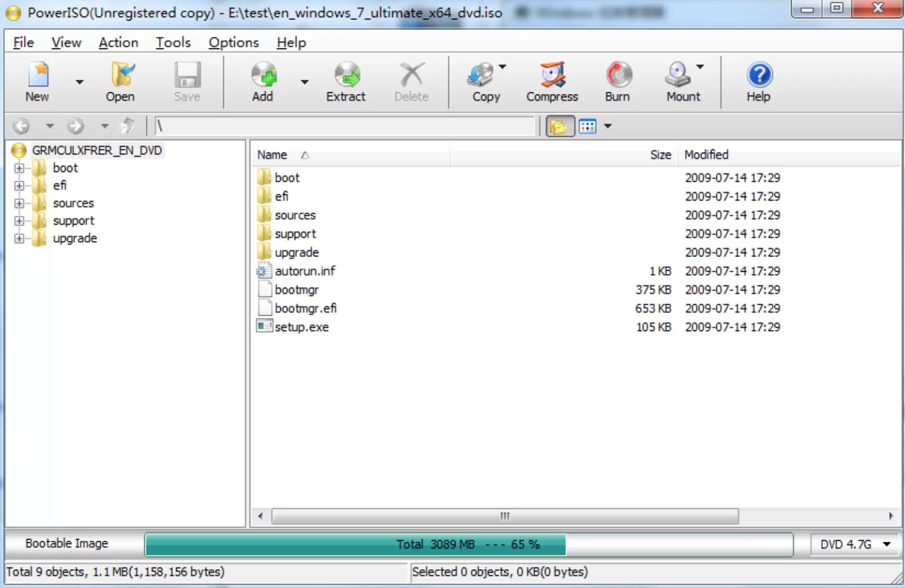This screenshot has width=905, height=588.
Task: Click the Back navigation arrow
Action: pos(22,126)
